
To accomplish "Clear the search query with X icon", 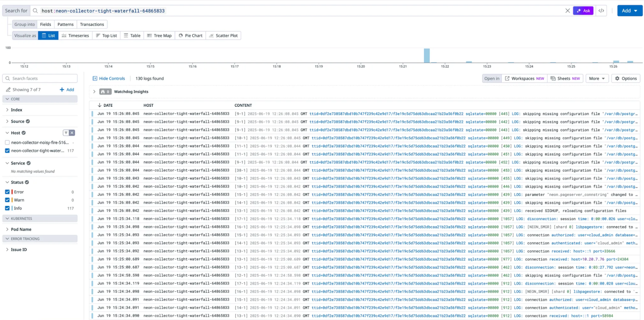I will pos(568,11).
